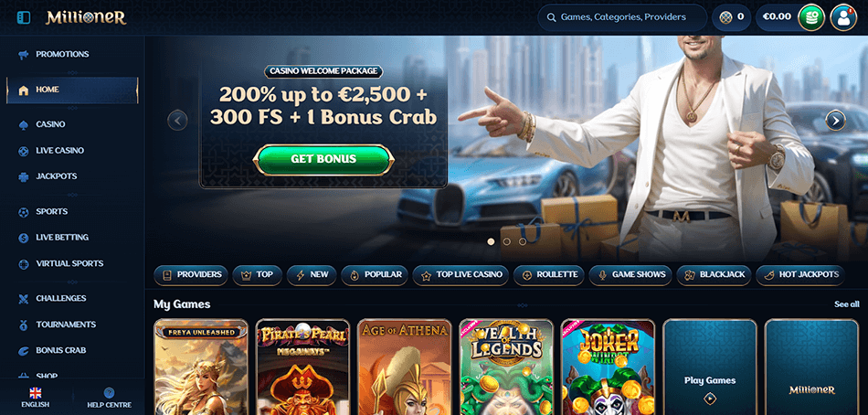The image size is (868, 415).
Task: Open the green deposit coins icon
Action: click(x=811, y=17)
